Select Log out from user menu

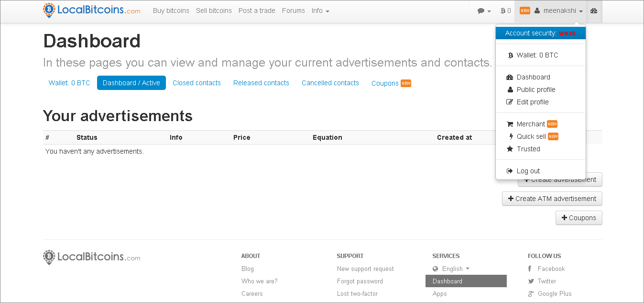[x=528, y=171]
